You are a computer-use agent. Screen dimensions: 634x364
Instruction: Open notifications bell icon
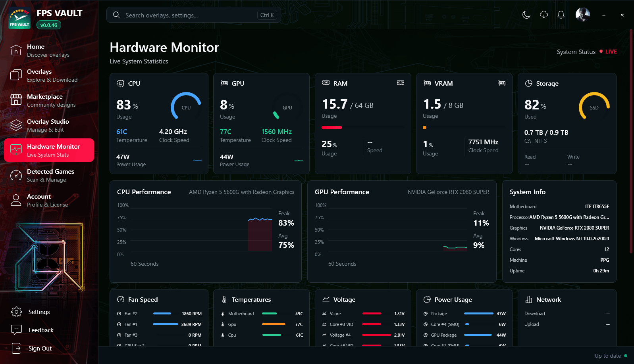coord(561,15)
